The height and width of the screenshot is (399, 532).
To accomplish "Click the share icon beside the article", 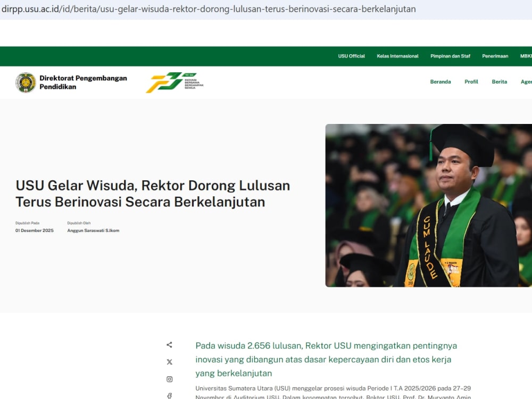I will 169,345.
